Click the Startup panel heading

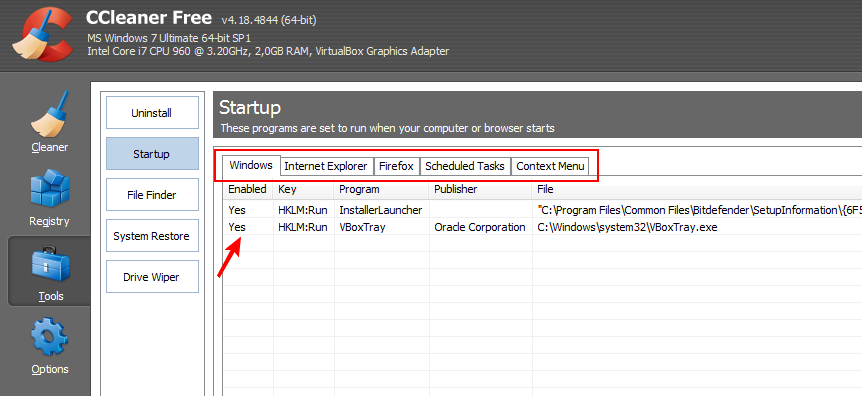point(250,107)
